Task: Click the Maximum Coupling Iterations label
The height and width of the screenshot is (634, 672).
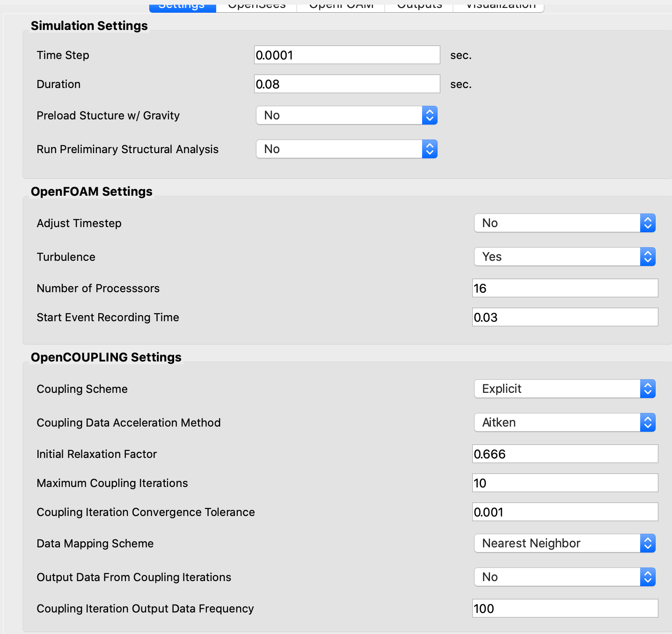Action: [x=112, y=483]
